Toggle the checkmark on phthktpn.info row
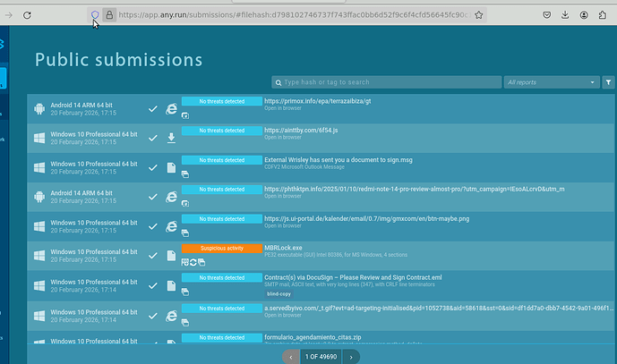The height and width of the screenshot is (364, 617). click(x=153, y=197)
